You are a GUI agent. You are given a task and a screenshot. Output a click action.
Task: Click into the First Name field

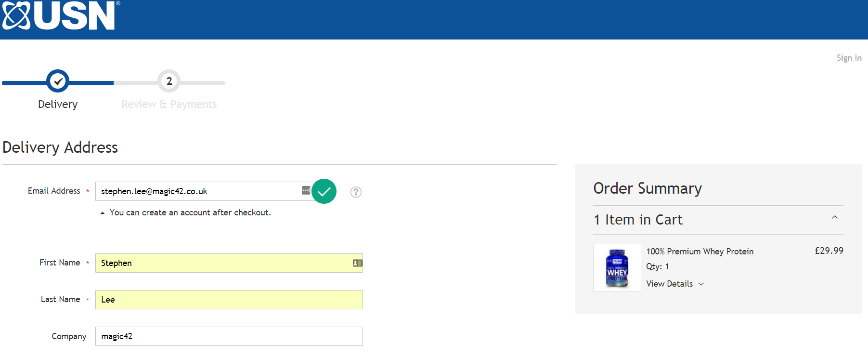221,263
